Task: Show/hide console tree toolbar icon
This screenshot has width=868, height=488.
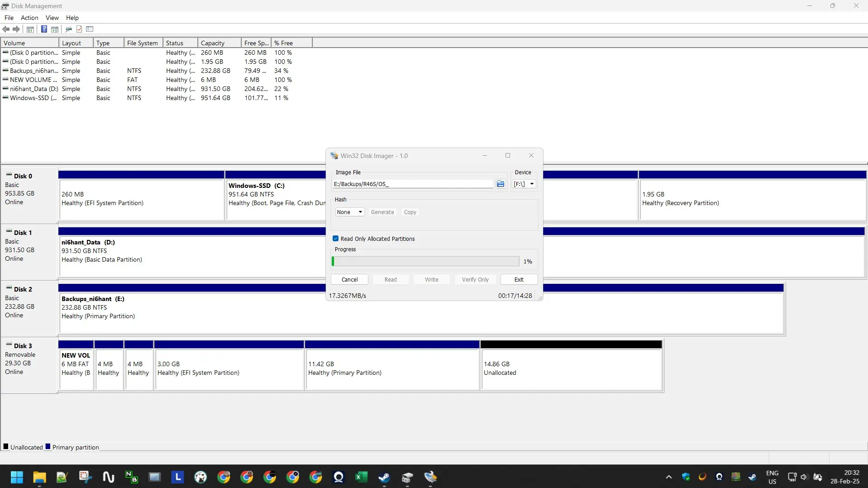Action: 30,29
